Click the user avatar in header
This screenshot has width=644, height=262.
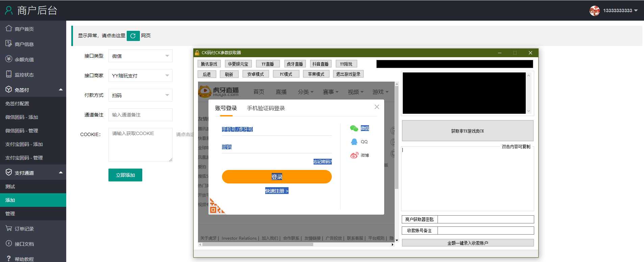click(x=594, y=10)
